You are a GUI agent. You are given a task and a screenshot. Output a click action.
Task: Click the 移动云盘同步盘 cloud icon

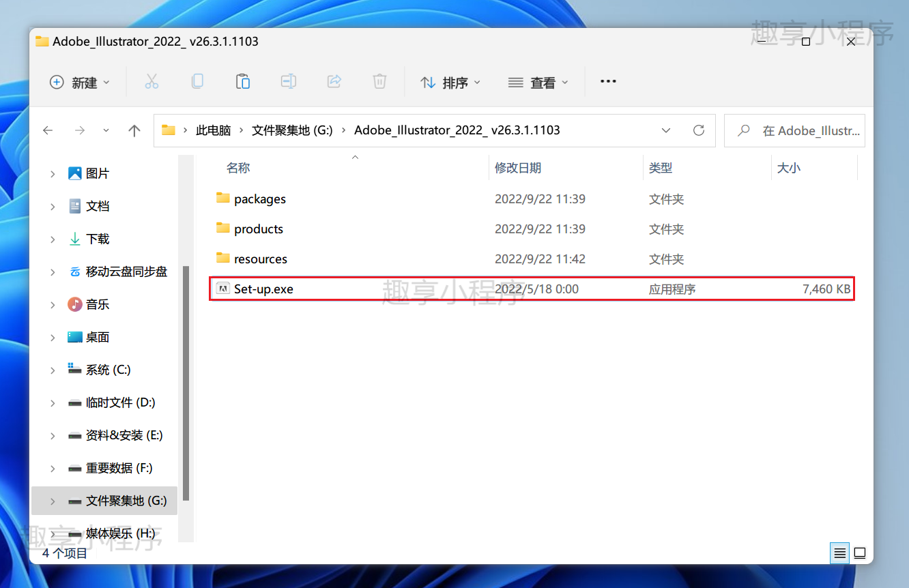(x=75, y=271)
